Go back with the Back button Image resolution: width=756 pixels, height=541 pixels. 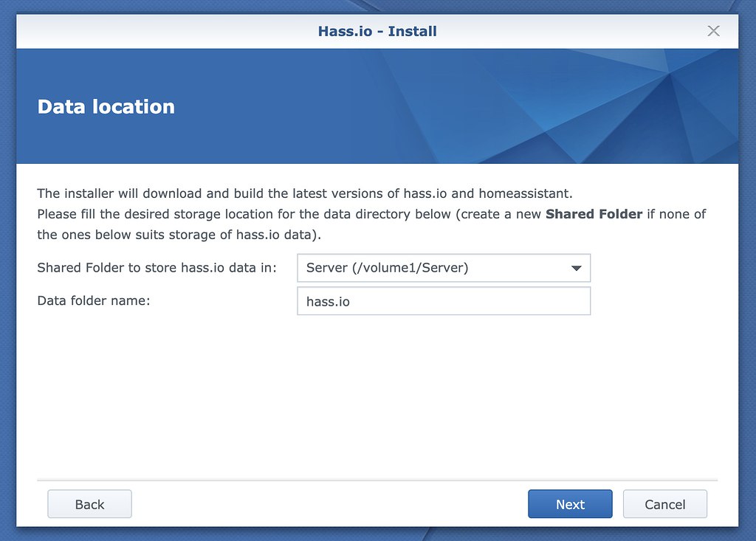(89, 504)
